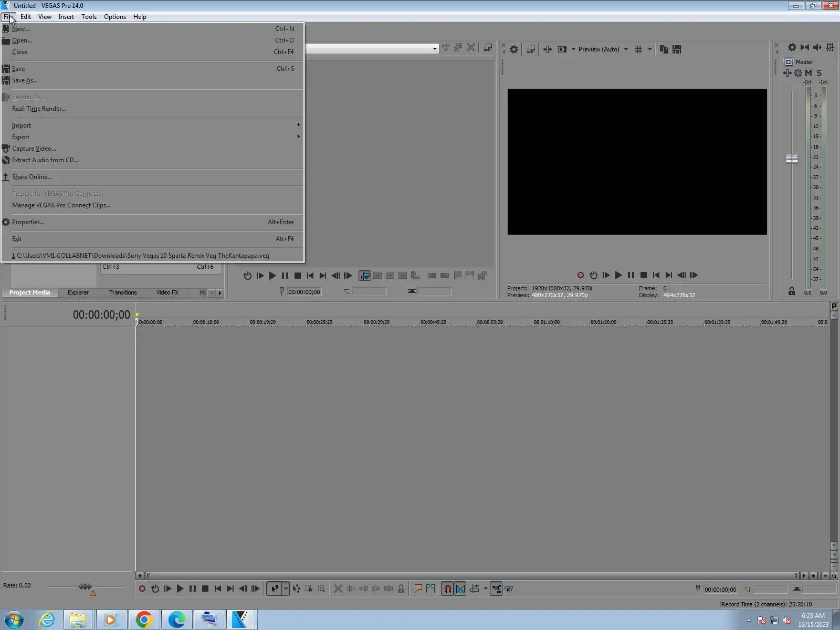
Task: Toggle Dim Output speaker icon
Action: [x=817, y=47]
